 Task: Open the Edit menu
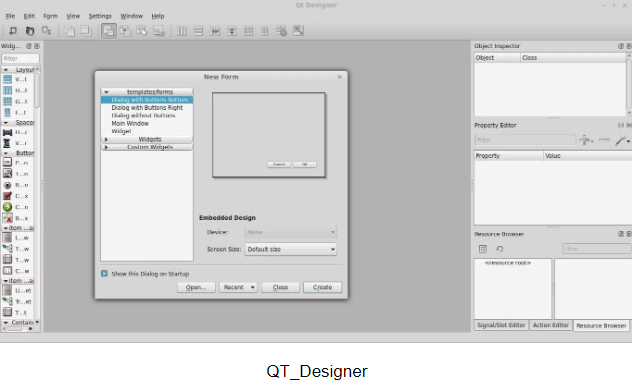[x=29, y=16]
